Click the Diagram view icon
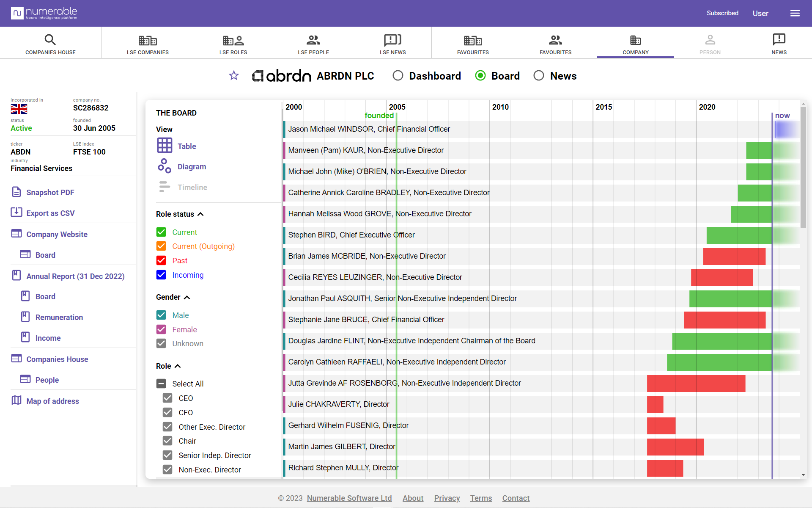 pyautogui.click(x=165, y=166)
